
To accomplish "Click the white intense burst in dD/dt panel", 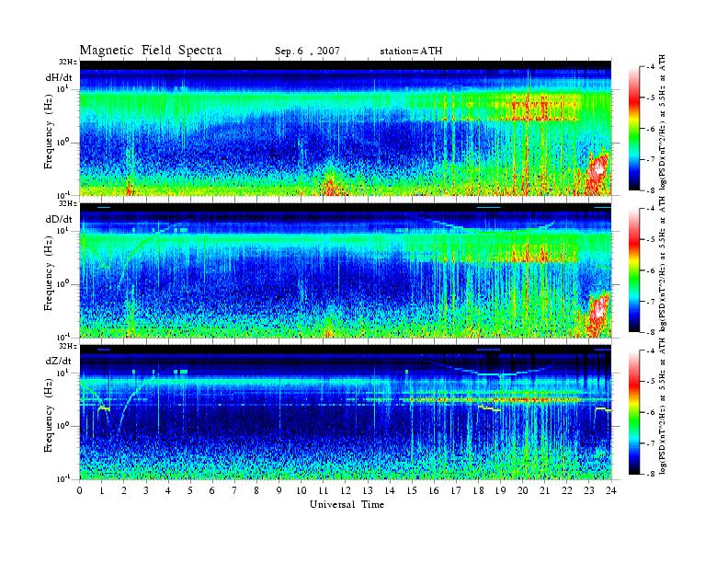I will point(599,306).
